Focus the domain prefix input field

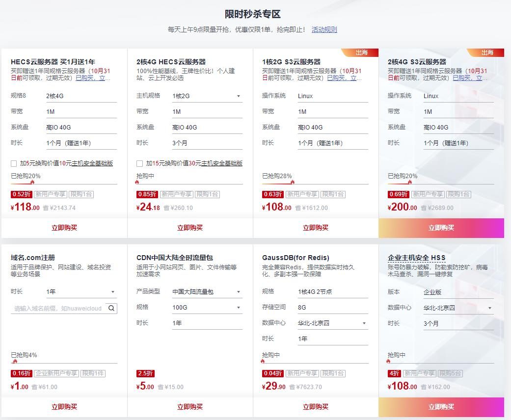point(58,308)
